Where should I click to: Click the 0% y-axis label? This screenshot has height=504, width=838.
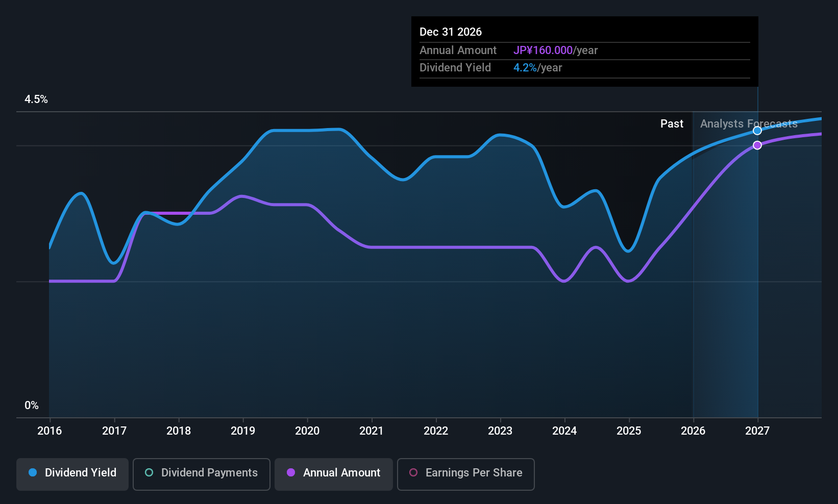[x=32, y=406]
